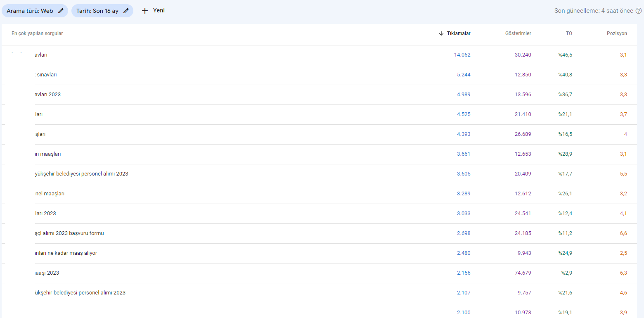Click clicks value 2.480
Screen dimensions: 644x318
[464, 253]
